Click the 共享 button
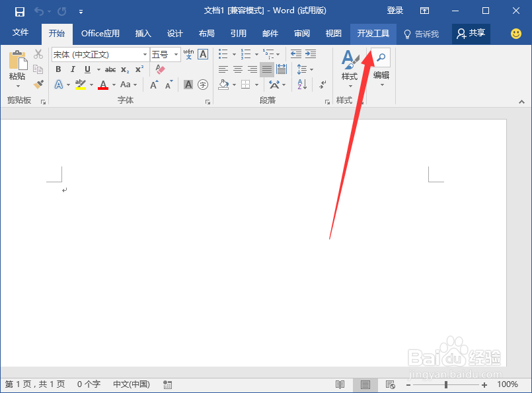 coord(471,34)
